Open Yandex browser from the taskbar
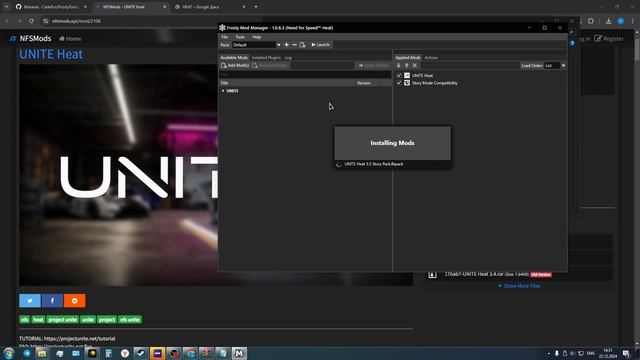 click(x=125, y=353)
